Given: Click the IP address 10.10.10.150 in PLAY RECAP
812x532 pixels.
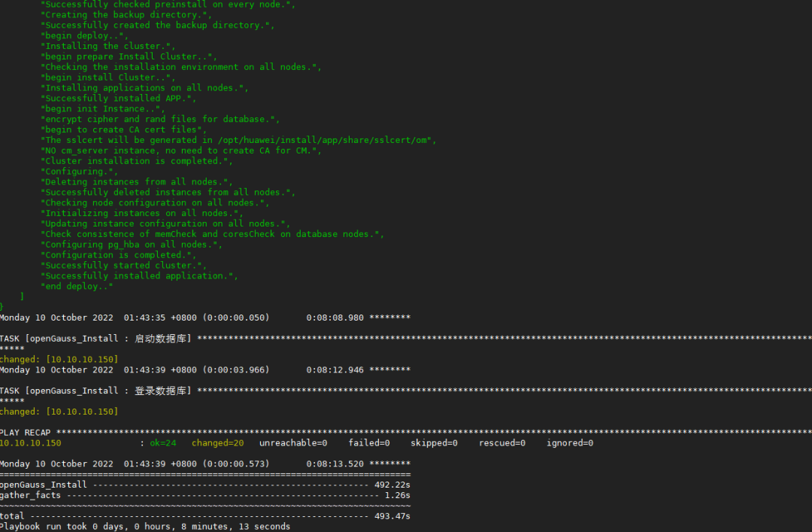Looking at the screenshot, I should point(31,442).
